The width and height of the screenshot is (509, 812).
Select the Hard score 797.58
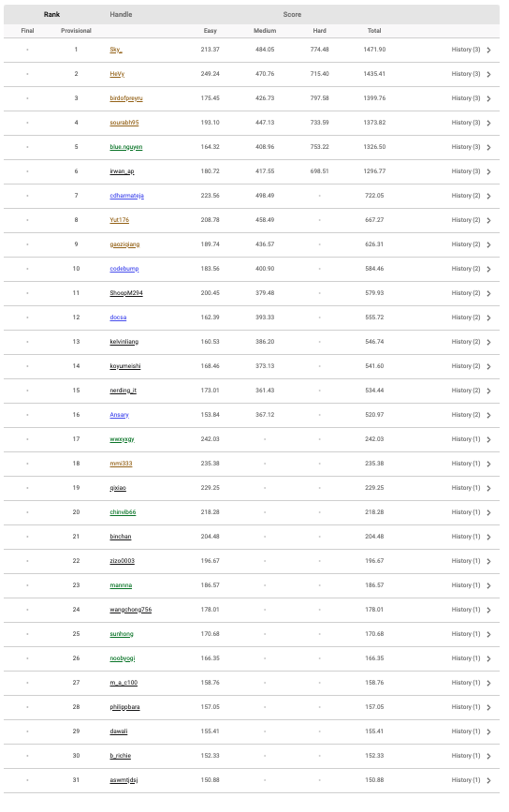tap(320, 98)
